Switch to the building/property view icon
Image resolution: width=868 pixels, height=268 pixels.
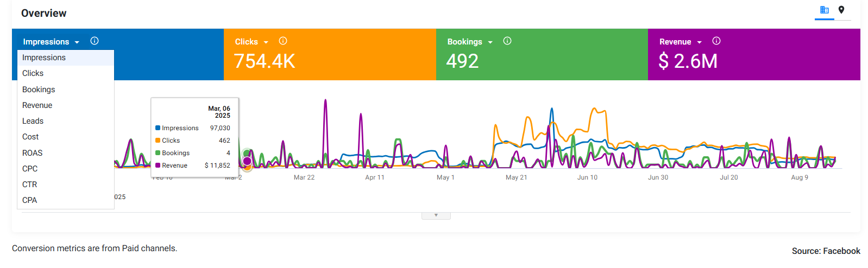coord(824,10)
